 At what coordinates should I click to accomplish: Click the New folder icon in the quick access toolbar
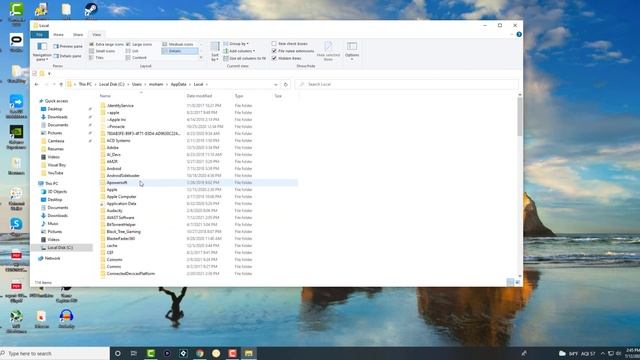tap(42, 73)
